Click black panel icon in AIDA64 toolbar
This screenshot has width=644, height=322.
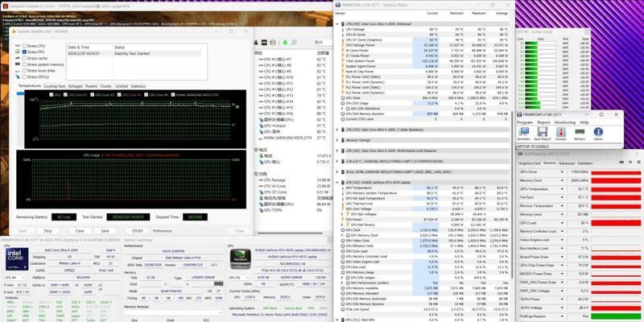(x=265, y=43)
